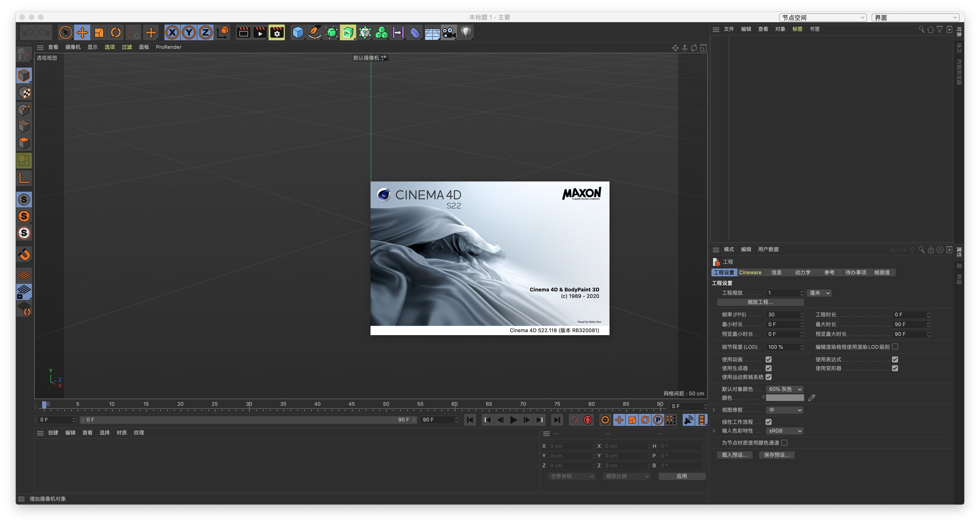Enable the 使用动画 checkbox
Screen dimensions: 980x524
click(769, 359)
